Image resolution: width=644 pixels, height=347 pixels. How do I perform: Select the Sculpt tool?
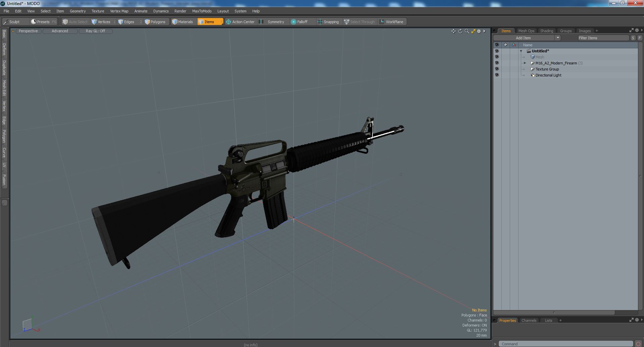click(x=15, y=22)
